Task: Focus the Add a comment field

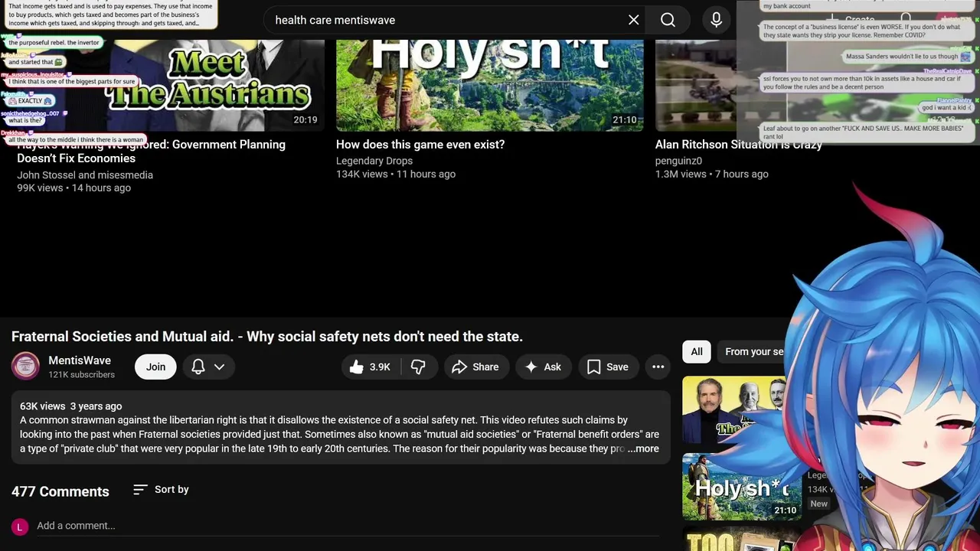Action: (347, 526)
